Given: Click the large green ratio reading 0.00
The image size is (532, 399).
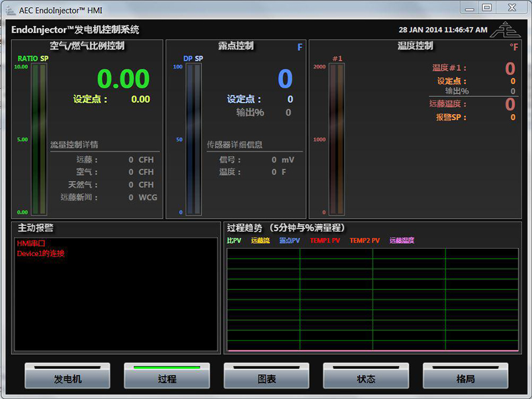Looking at the screenshot, I should [123, 79].
